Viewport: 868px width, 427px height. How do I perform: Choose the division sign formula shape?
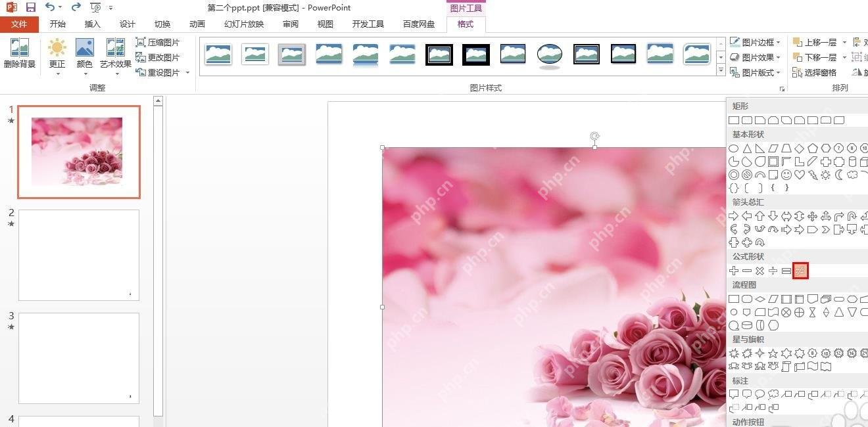point(773,271)
